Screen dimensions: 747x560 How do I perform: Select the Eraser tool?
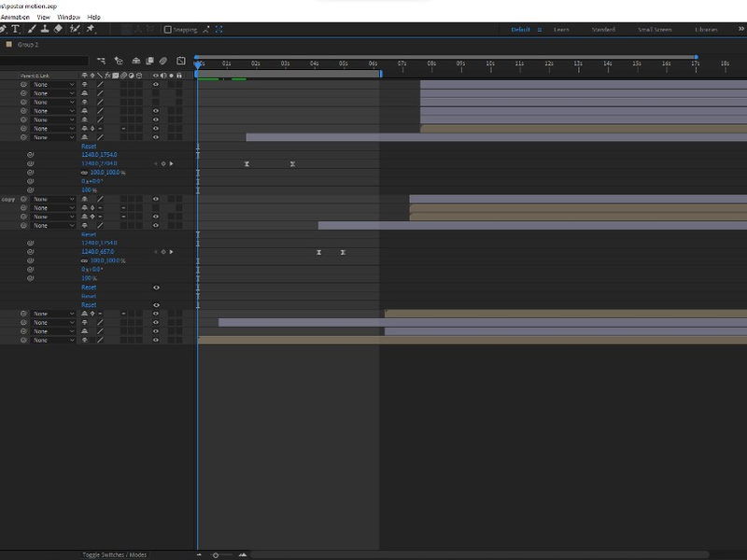click(x=58, y=29)
